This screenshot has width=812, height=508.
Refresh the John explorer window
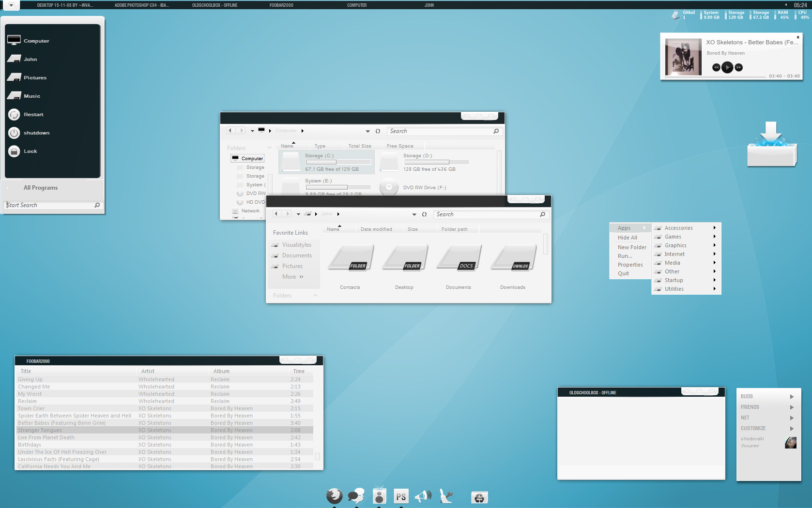pos(424,214)
